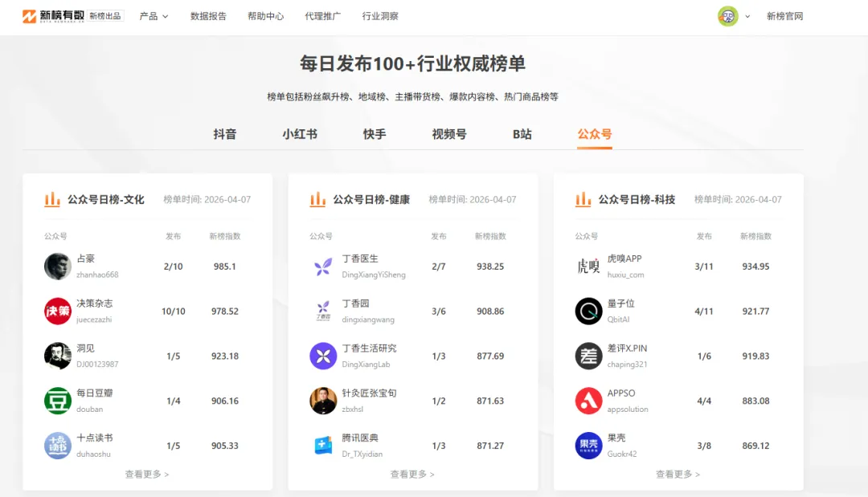Click the 新榜出品 badge
The height and width of the screenshot is (497, 868).
coord(105,16)
